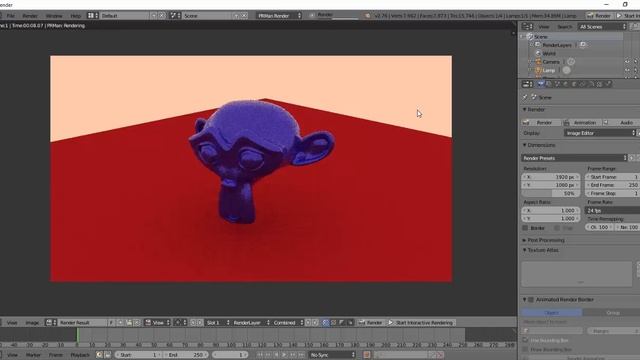Open the PRMan Render engine dropdown
Image resolution: width=640 pixels, height=360 pixels.
click(x=279, y=16)
